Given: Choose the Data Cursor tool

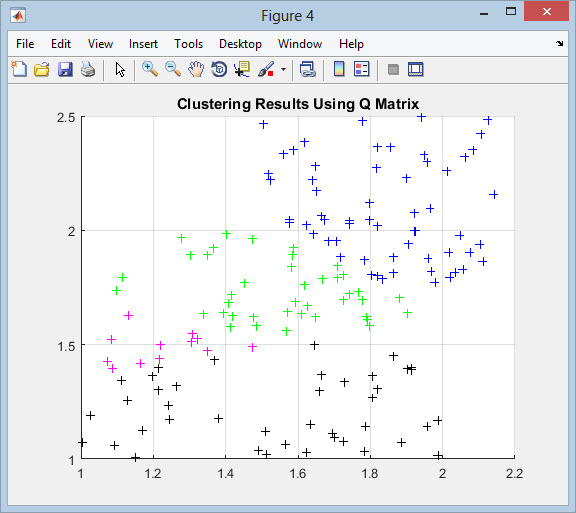Looking at the screenshot, I should 242,69.
